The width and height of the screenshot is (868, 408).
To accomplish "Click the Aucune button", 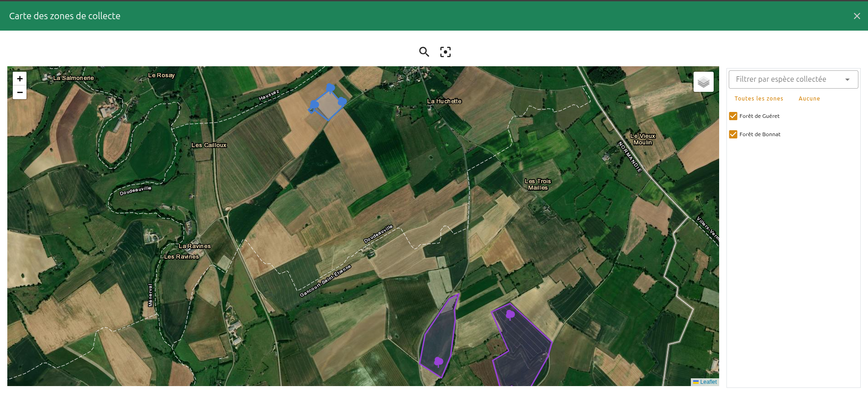I will pyautogui.click(x=809, y=99).
